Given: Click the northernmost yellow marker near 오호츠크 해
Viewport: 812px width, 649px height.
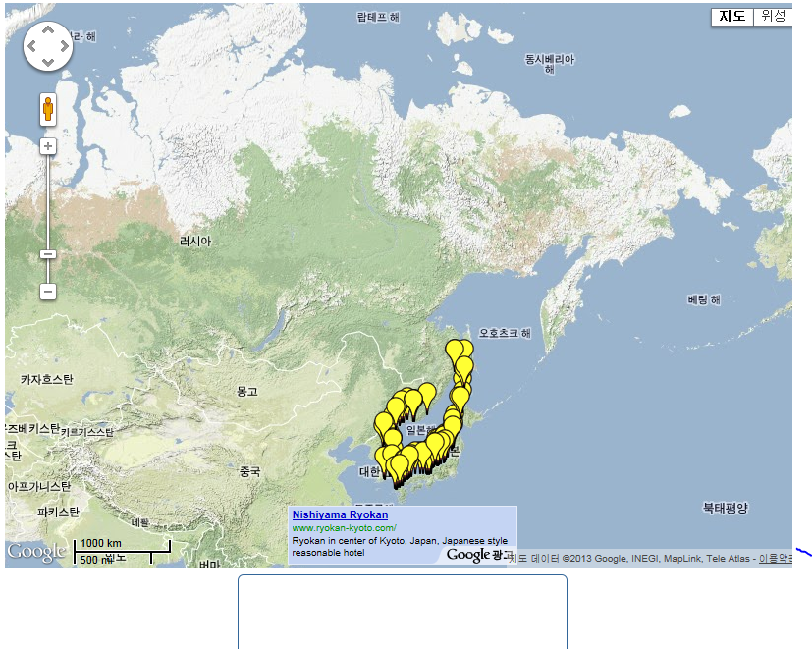Looking at the screenshot, I should (x=455, y=348).
